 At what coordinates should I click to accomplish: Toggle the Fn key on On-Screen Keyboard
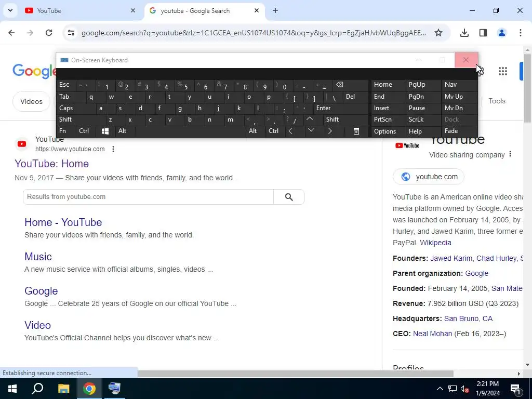(x=66, y=131)
